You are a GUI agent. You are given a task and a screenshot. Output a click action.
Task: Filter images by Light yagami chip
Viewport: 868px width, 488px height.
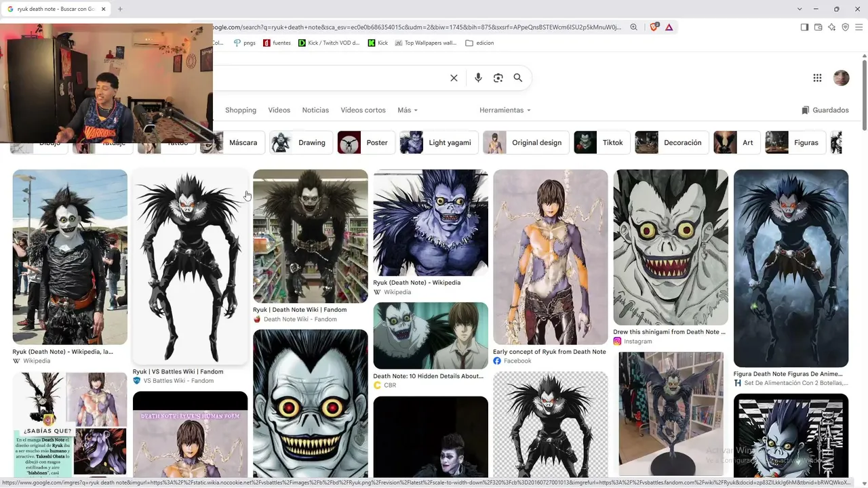(439, 142)
